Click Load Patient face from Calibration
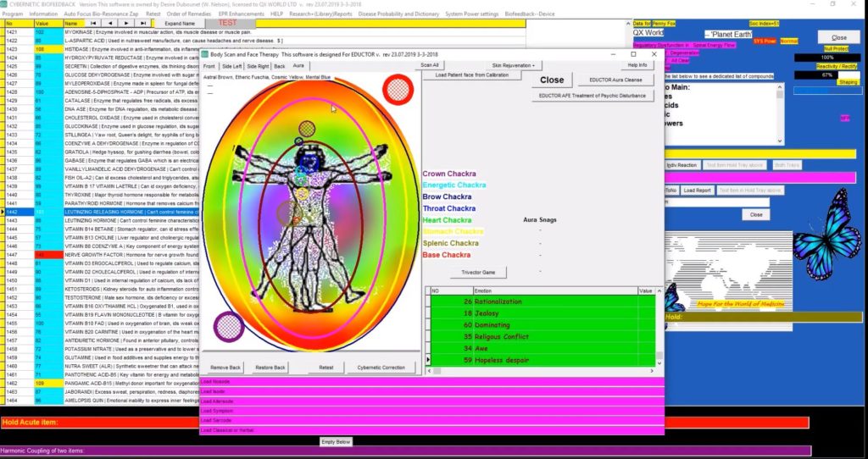The width and height of the screenshot is (868, 459). 472,75
